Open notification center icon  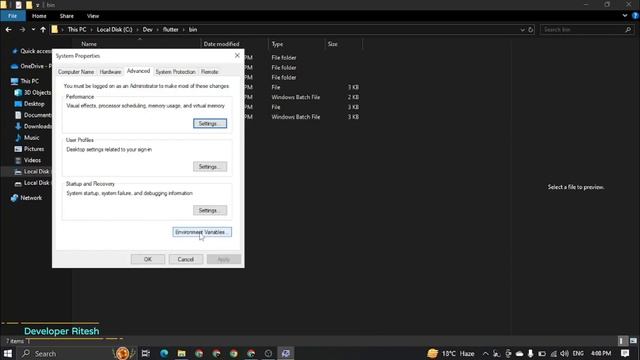[625, 353]
